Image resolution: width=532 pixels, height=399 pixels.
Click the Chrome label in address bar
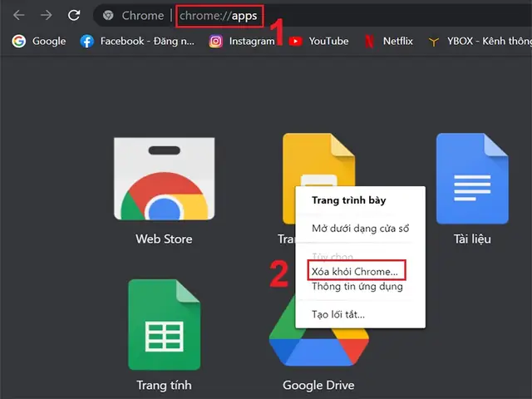click(143, 16)
